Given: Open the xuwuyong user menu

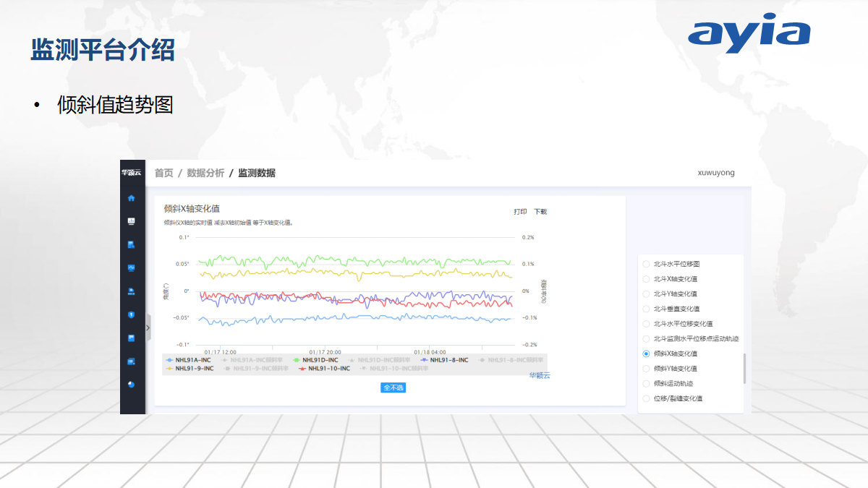Looking at the screenshot, I should pos(716,173).
